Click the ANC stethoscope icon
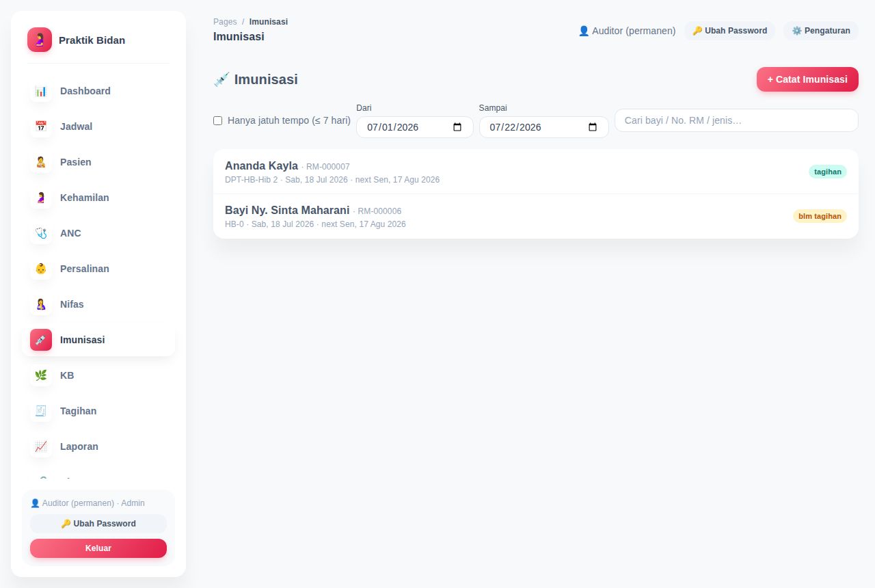875x588 pixels. (41, 233)
